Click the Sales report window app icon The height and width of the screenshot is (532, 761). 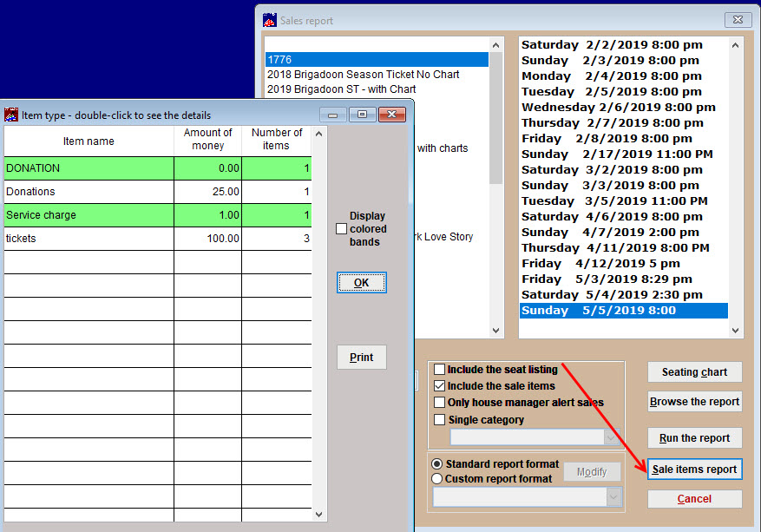[x=270, y=20]
